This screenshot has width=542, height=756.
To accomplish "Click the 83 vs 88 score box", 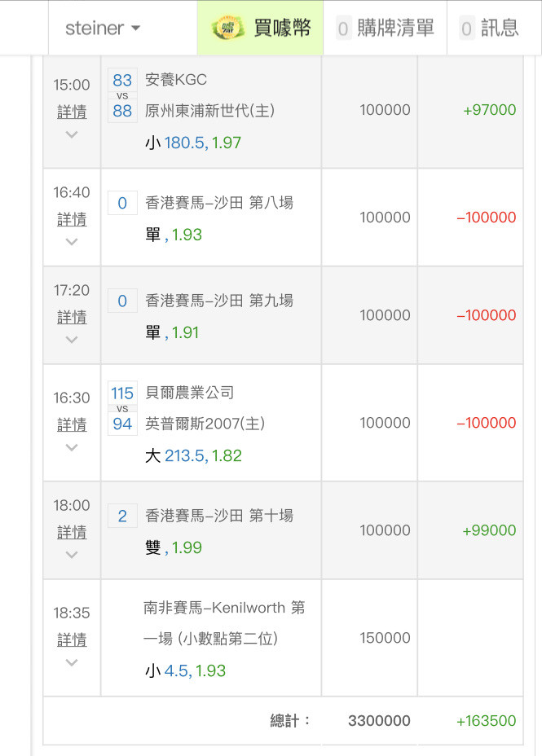I will pos(122,95).
